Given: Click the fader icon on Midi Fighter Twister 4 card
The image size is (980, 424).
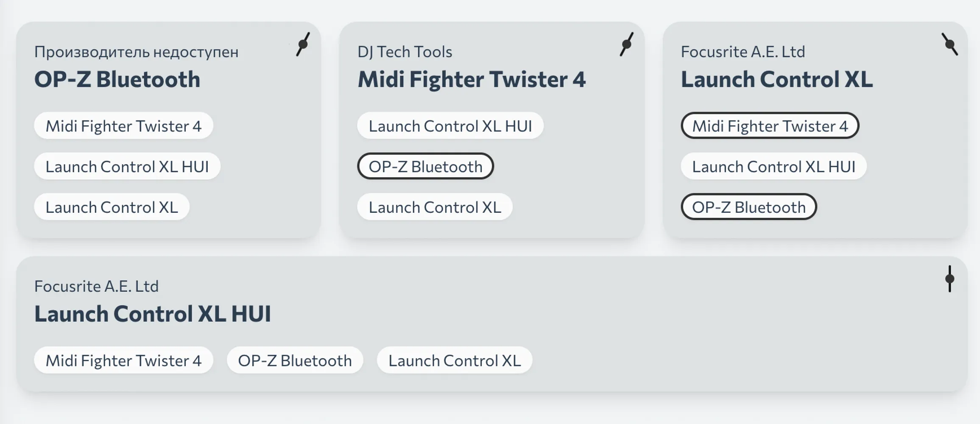Looking at the screenshot, I should click(626, 44).
